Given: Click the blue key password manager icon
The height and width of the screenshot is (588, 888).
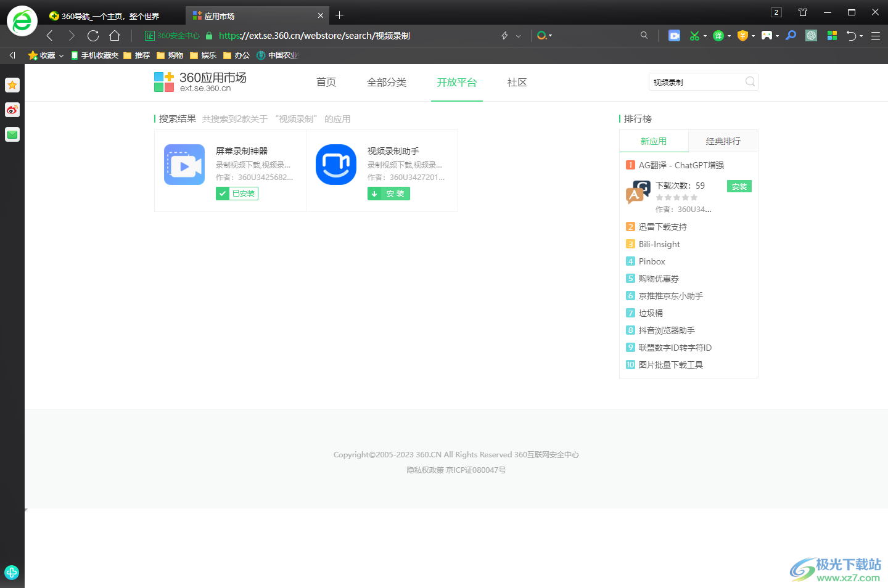Looking at the screenshot, I should [791, 36].
